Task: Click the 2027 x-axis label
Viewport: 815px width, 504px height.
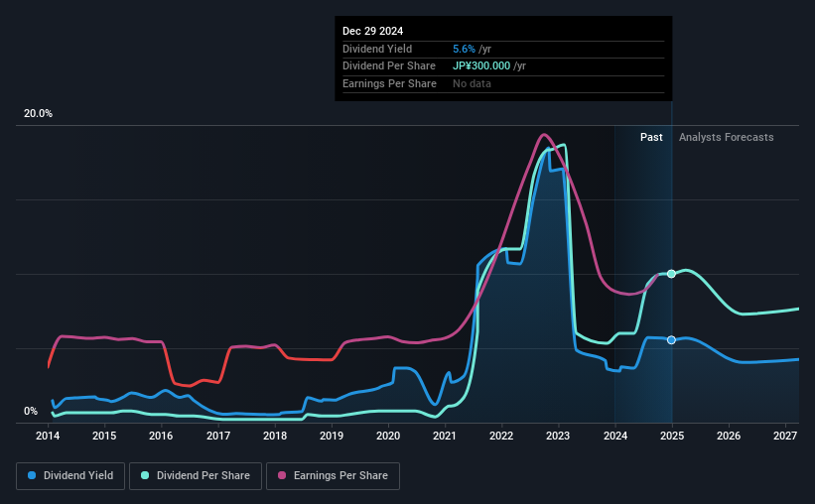Action: (785, 436)
